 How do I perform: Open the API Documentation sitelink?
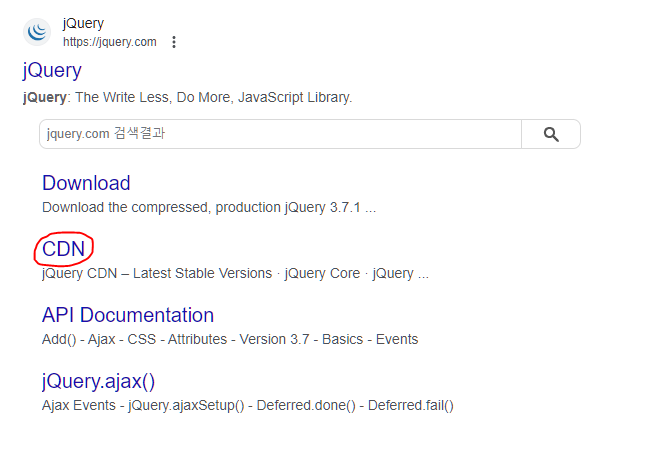tap(128, 315)
